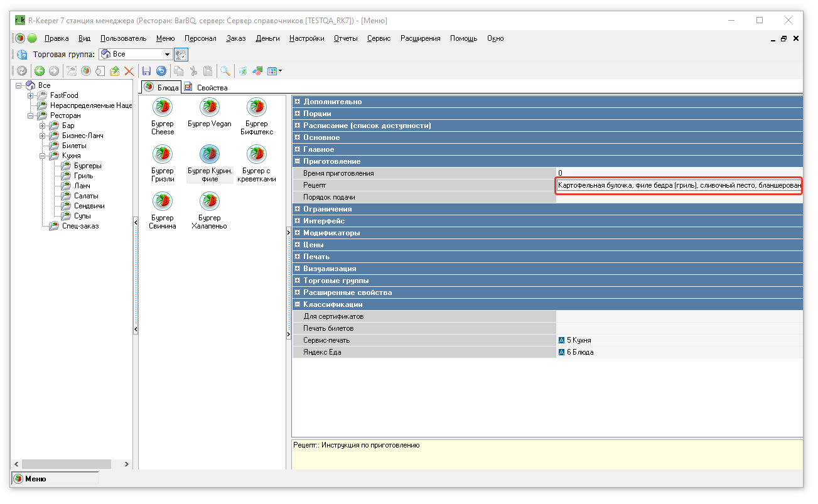818x504 pixels.
Task: Click the help icon beside Торговая группа
Action: [x=22, y=55]
